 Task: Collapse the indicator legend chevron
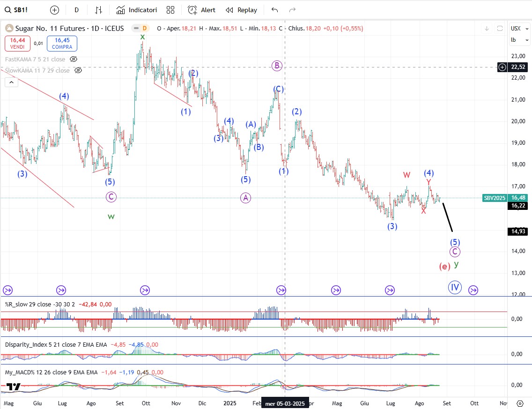click(12, 82)
